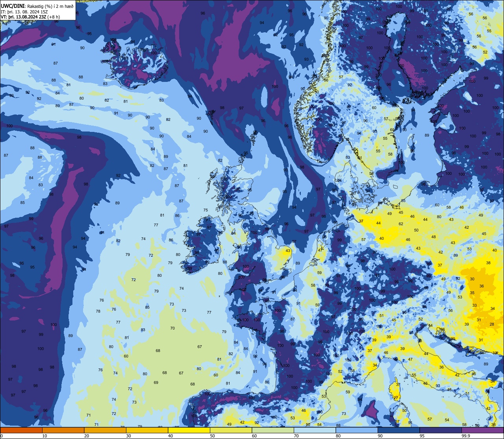Click the '70' tick label under the legend bar
Screen dimensions: 504x439
pyautogui.click(x=296, y=436)
